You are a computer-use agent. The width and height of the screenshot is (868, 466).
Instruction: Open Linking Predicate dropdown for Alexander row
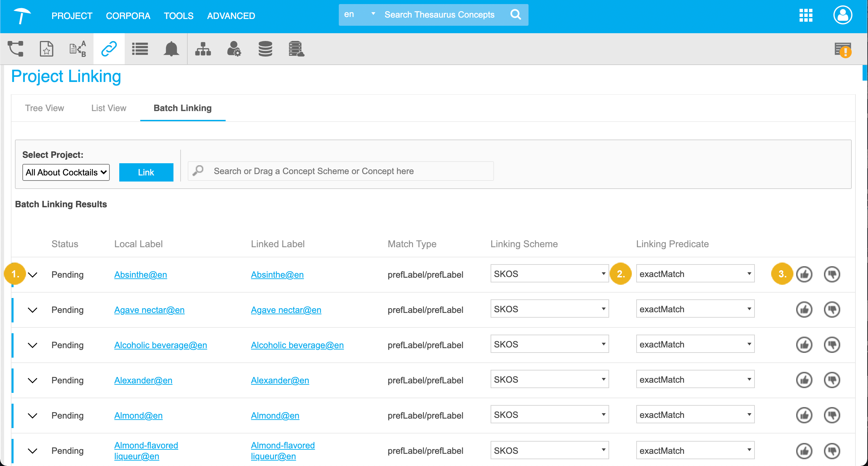click(695, 380)
